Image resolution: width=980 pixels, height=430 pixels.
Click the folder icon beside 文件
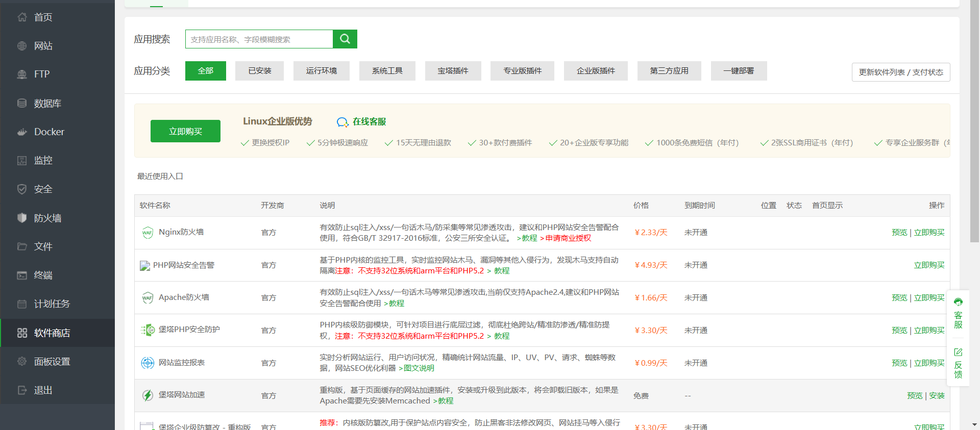coord(22,246)
